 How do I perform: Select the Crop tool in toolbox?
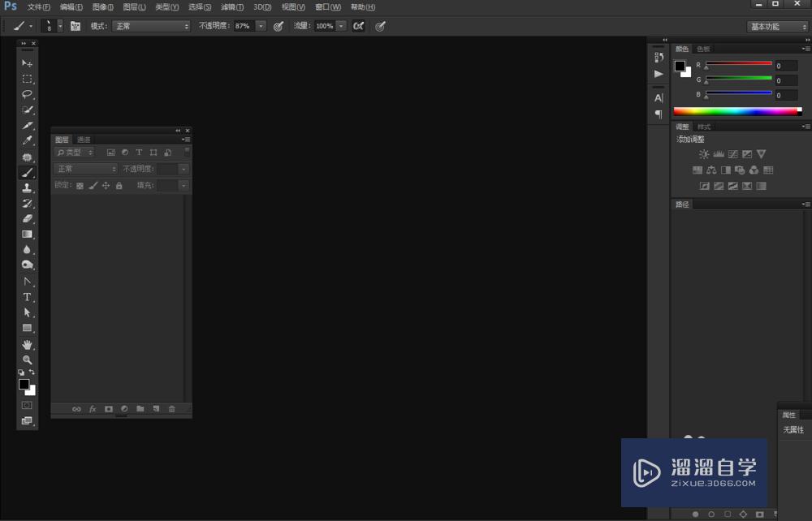27,125
